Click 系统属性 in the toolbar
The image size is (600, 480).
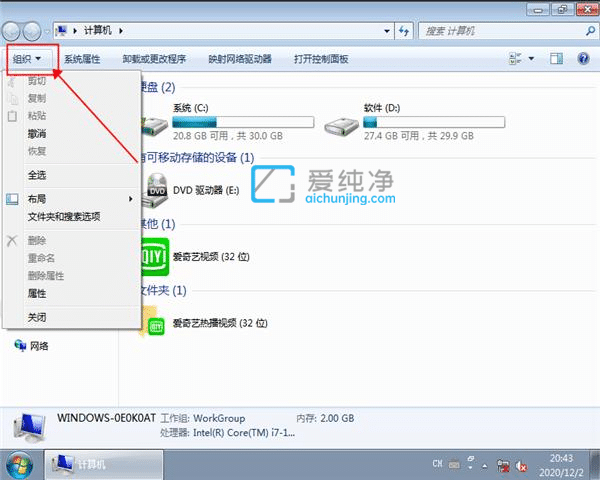[82, 59]
